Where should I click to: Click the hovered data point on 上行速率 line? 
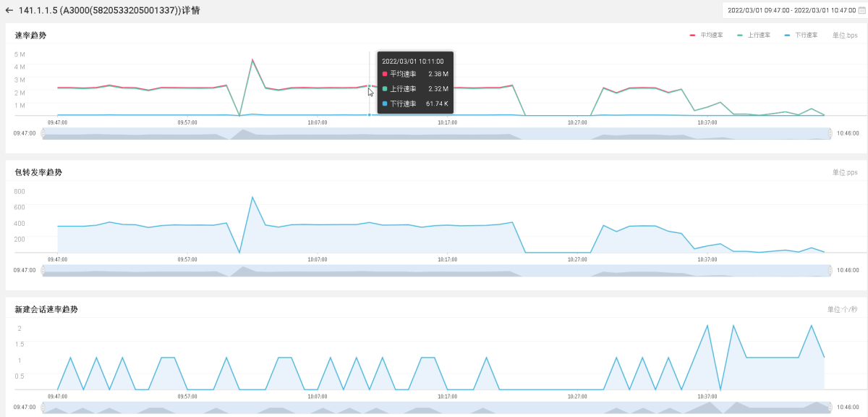tap(370, 86)
